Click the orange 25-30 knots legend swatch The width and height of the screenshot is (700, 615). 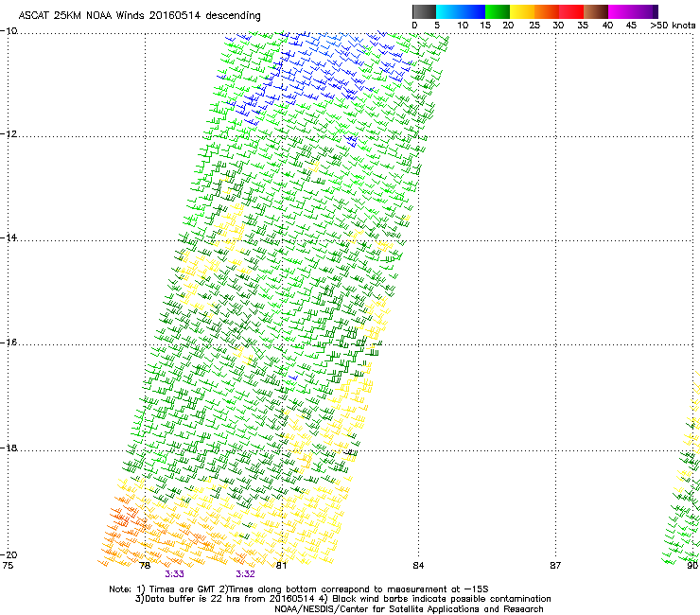tap(547, 11)
